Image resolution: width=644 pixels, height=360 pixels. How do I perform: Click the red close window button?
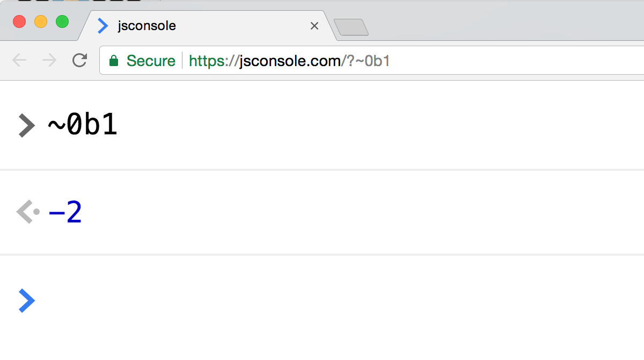tap(19, 22)
